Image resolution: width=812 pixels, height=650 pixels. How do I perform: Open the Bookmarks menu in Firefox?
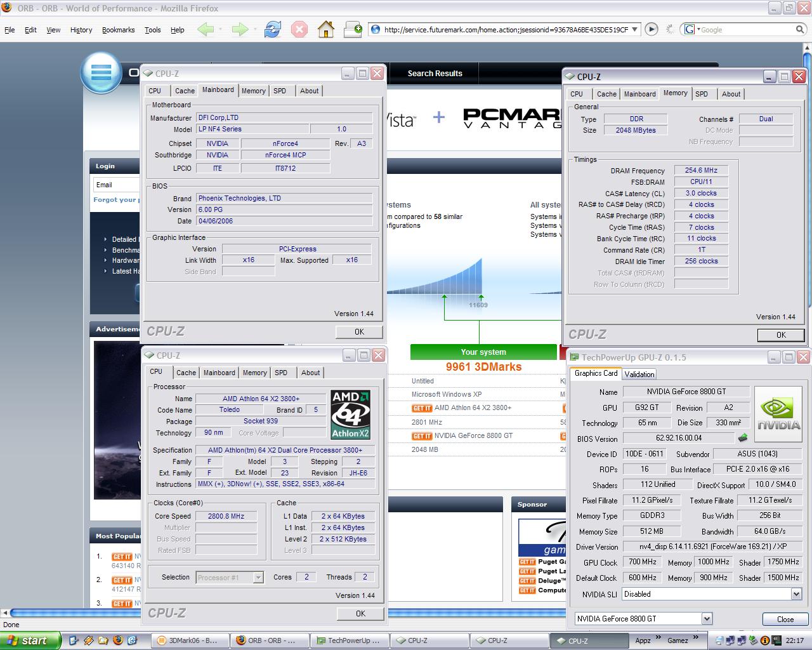tap(119, 30)
